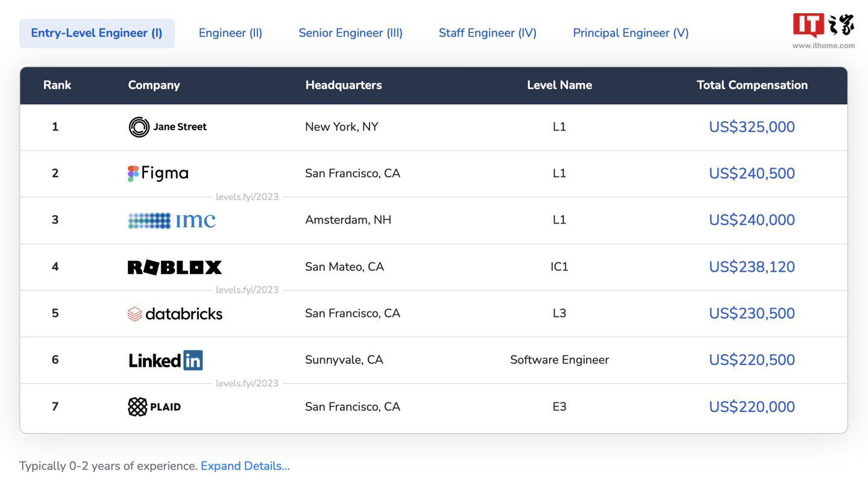Click Jane Street's L1 level cell
Image resolution: width=868 pixels, height=480 pixels.
click(x=559, y=127)
